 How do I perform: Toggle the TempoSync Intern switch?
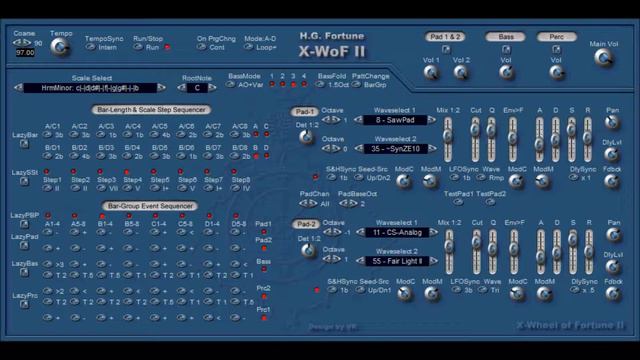pos(91,47)
